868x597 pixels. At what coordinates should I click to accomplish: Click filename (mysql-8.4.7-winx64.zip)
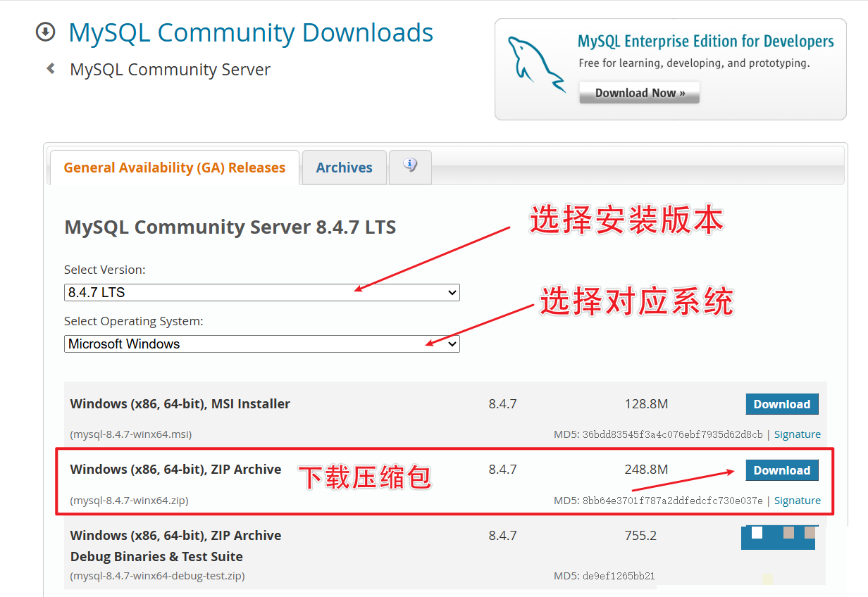[x=129, y=501]
